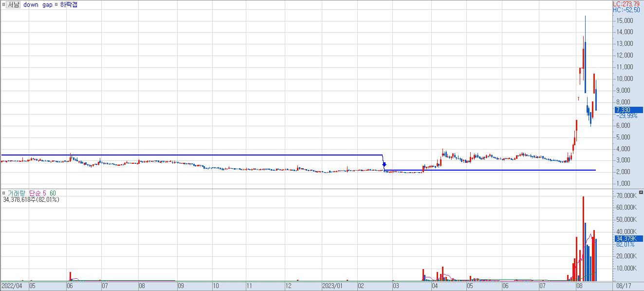Viewport: 644px width, 291px height.
Task: Click the small red T marker
Action: coord(578,99)
